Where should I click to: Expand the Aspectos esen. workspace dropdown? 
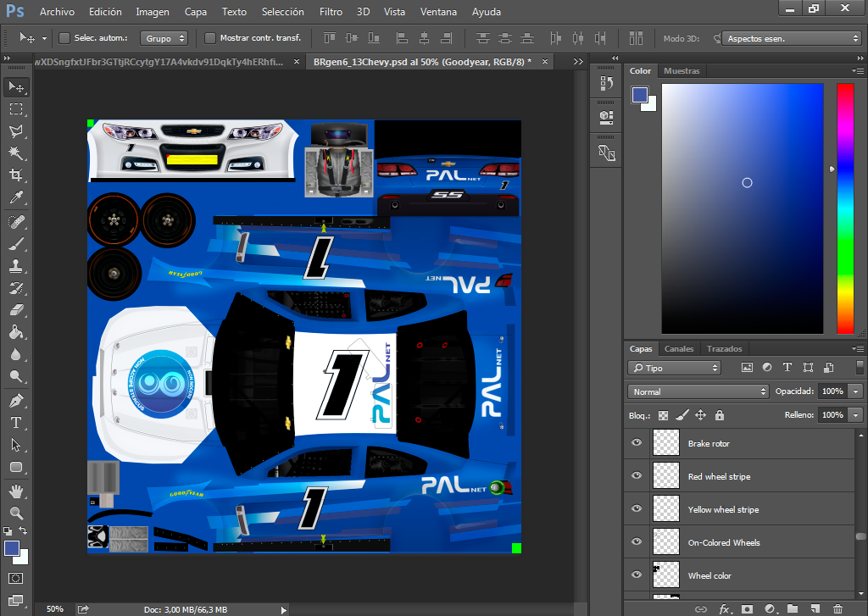click(x=791, y=38)
